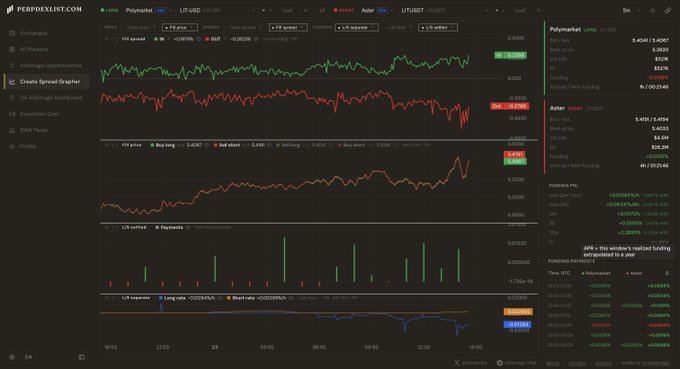Toggle Sell long series in Fill price legend
The height and width of the screenshot is (369, 680).
288,145
